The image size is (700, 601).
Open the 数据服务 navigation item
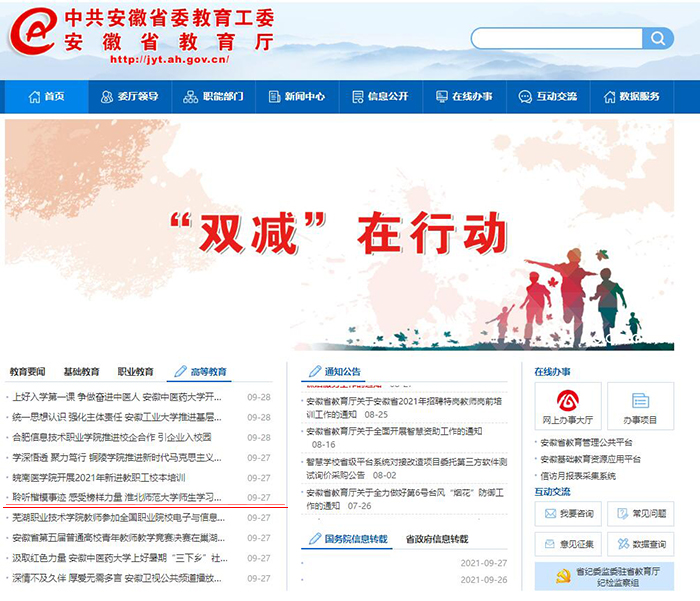630,97
